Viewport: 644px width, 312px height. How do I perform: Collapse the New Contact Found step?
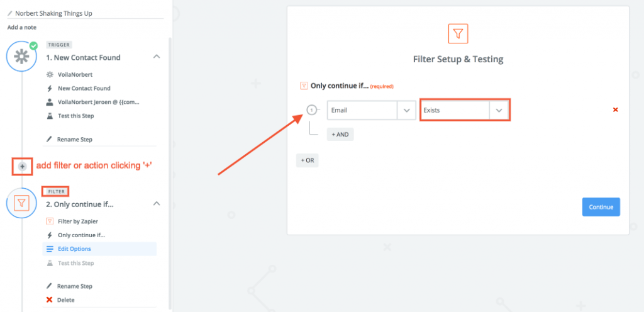(x=157, y=57)
